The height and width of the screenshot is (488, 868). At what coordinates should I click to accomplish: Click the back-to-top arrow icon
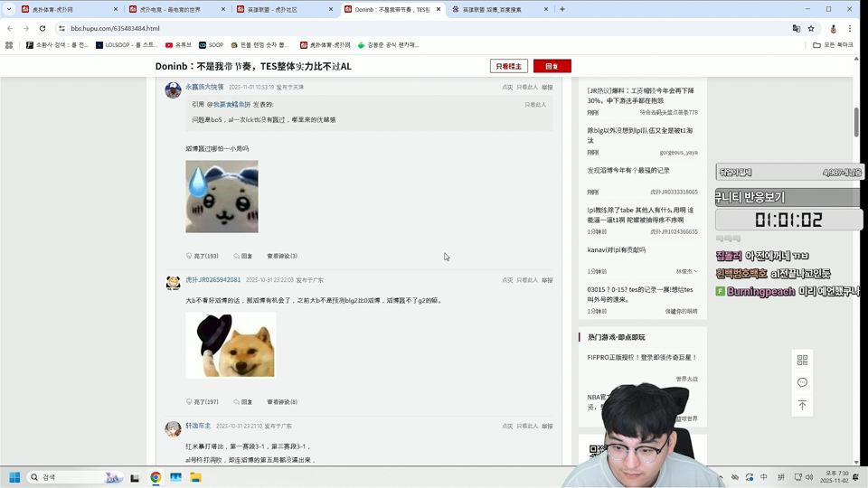[802, 406]
